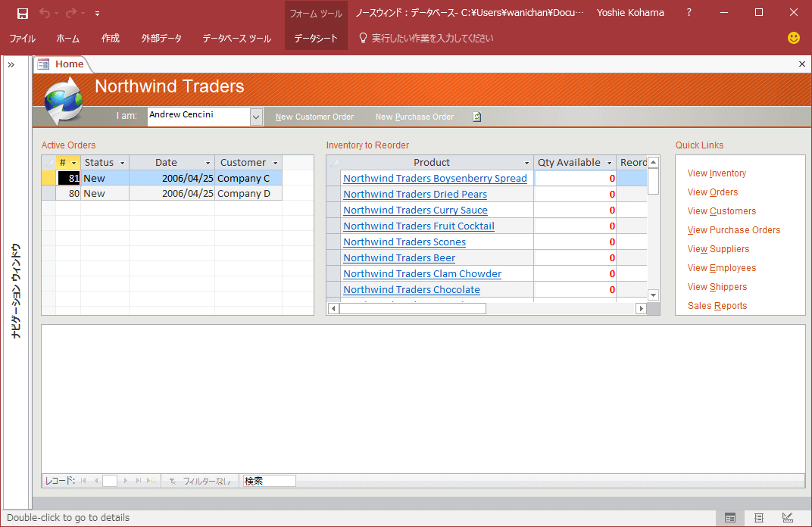This screenshot has width=812, height=527.
Task: Open Northwind Traders Scones link
Action: point(404,242)
